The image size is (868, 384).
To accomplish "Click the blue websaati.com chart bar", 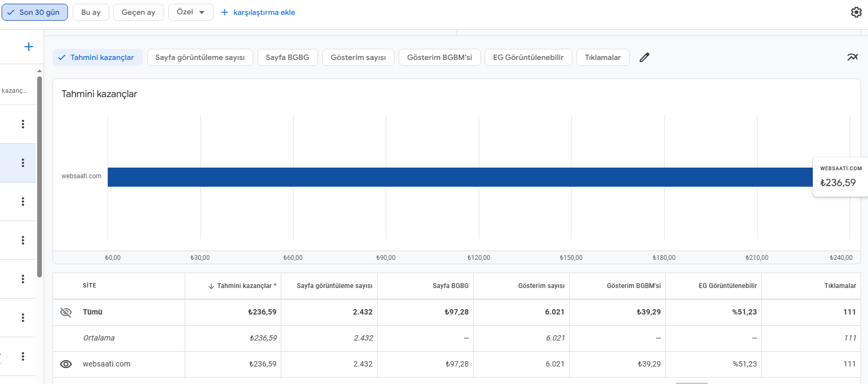I will 460,177.
